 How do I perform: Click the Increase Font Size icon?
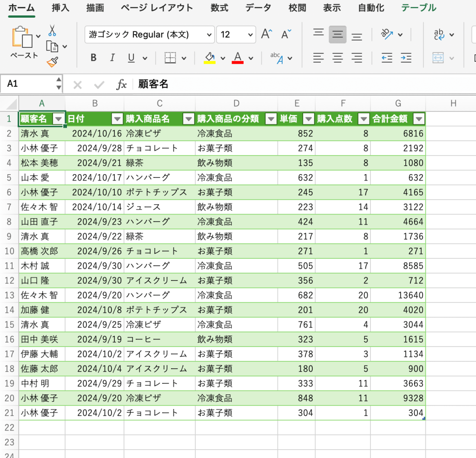tap(266, 34)
